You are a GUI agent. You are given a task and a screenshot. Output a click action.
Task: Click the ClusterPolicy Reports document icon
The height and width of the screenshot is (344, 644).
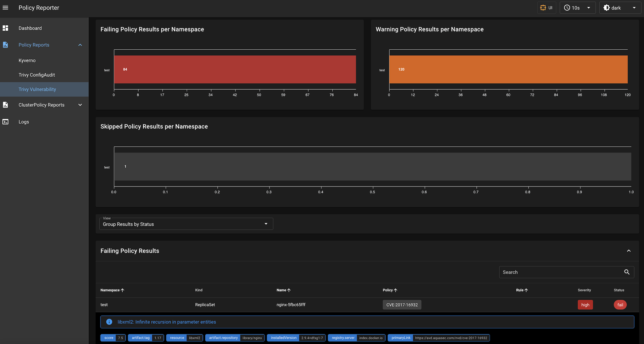pos(6,105)
